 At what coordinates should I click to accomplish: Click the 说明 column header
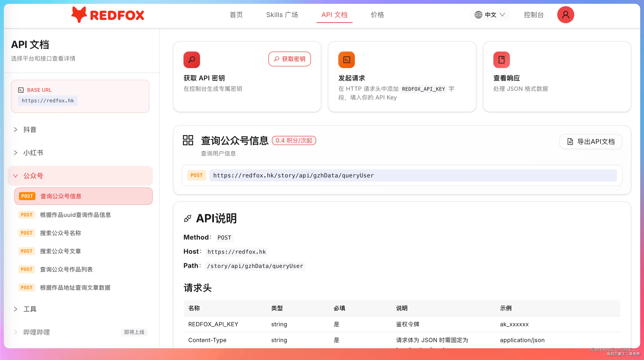pos(402,308)
